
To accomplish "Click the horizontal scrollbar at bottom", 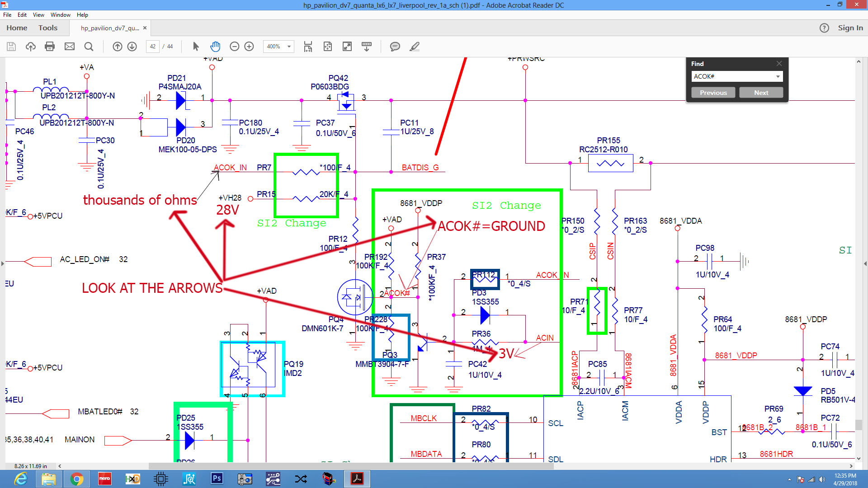I will tap(351, 466).
